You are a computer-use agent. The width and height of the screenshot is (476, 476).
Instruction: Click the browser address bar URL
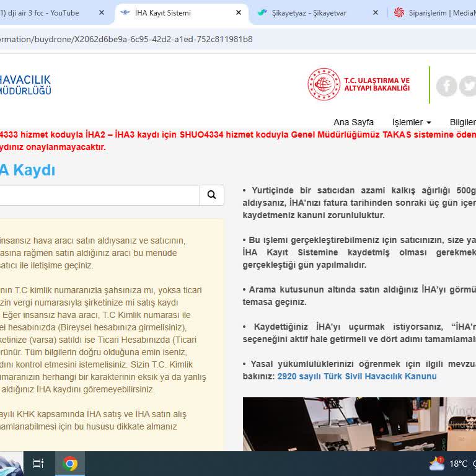tap(126, 39)
